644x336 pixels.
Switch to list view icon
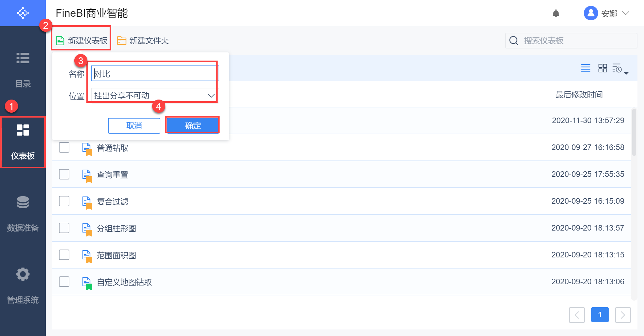click(585, 68)
